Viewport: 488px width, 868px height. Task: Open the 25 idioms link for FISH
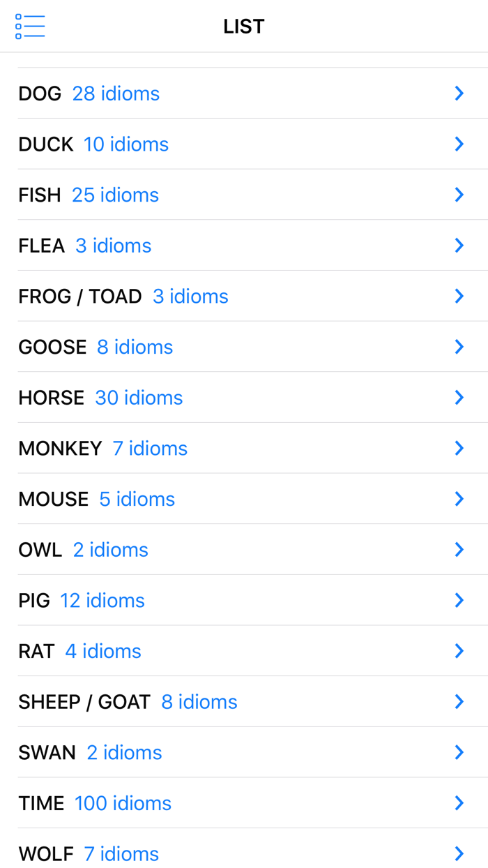click(x=115, y=195)
